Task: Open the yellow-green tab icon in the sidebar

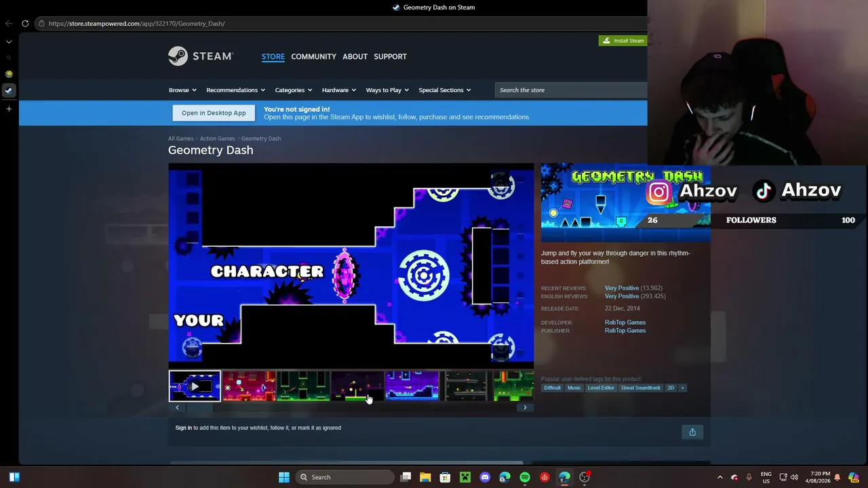Action: tap(9, 74)
